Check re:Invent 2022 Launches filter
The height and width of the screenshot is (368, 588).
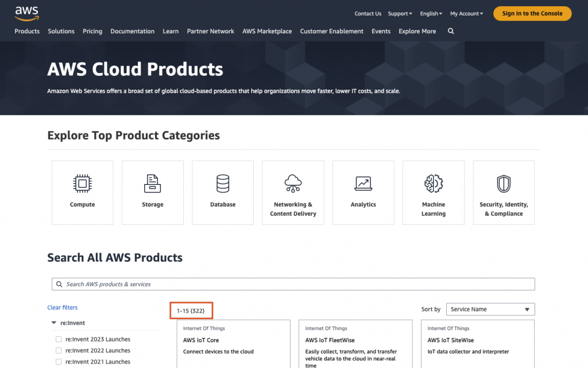[x=59, y=350]
